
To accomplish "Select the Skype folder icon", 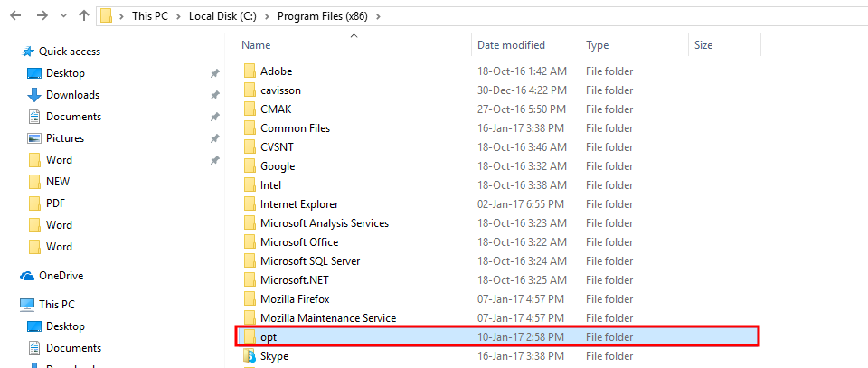I will 250,356.
